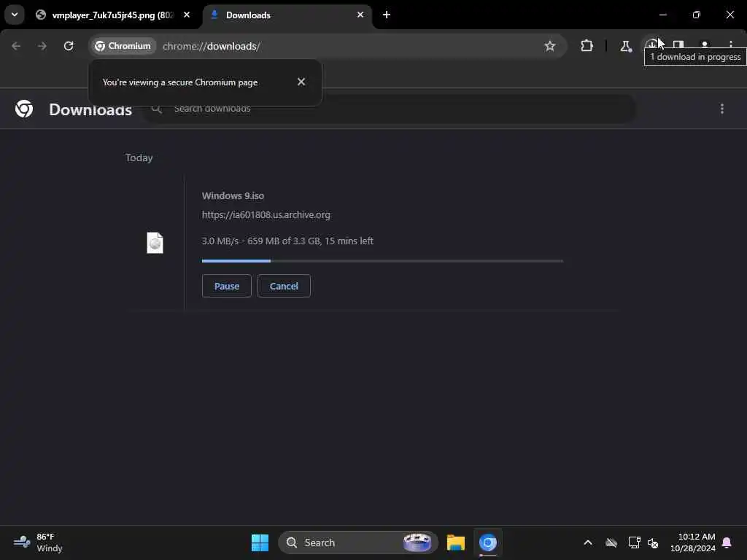
Task: Go back with the back arrow
Action: coord(16,46)
